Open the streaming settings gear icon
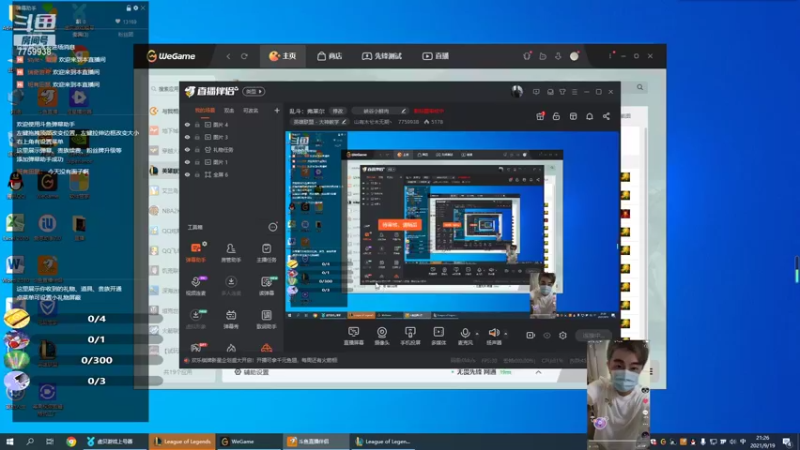Image resolution: width=800 pixels, height=450 pixels. click(x=563, y=335)
